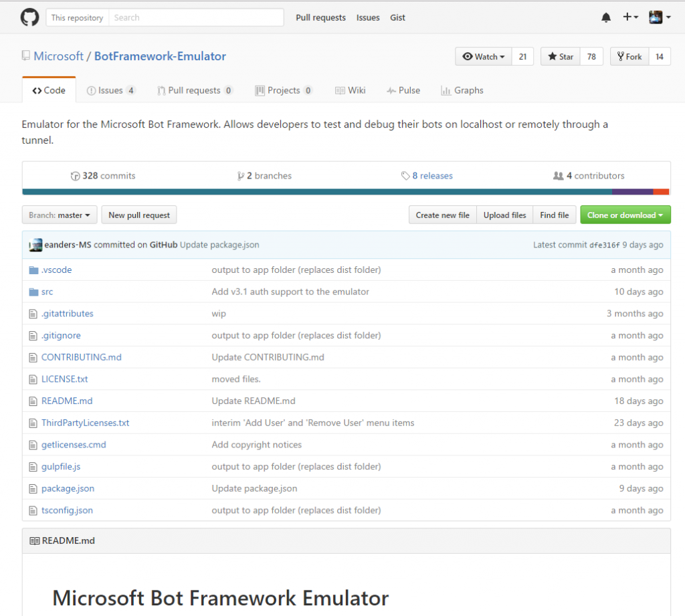Open latest commit message Update package.json
Image resolution: width=685 pixels, height=616 pixels.
pos(219,245)
